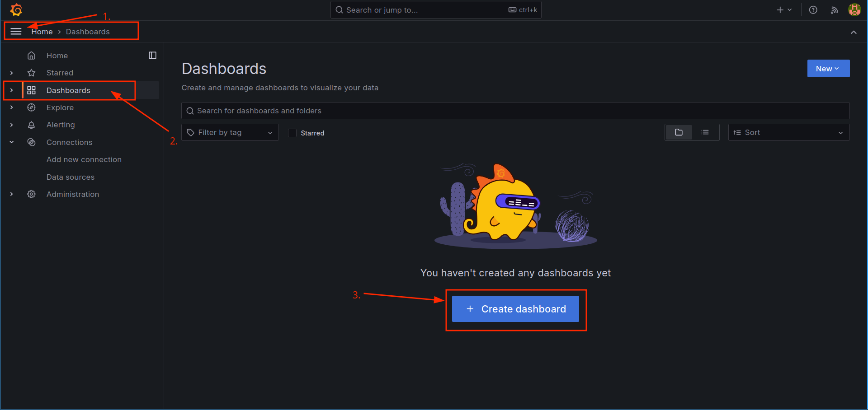
Task: Click the New button
Action: coord(828,69)
